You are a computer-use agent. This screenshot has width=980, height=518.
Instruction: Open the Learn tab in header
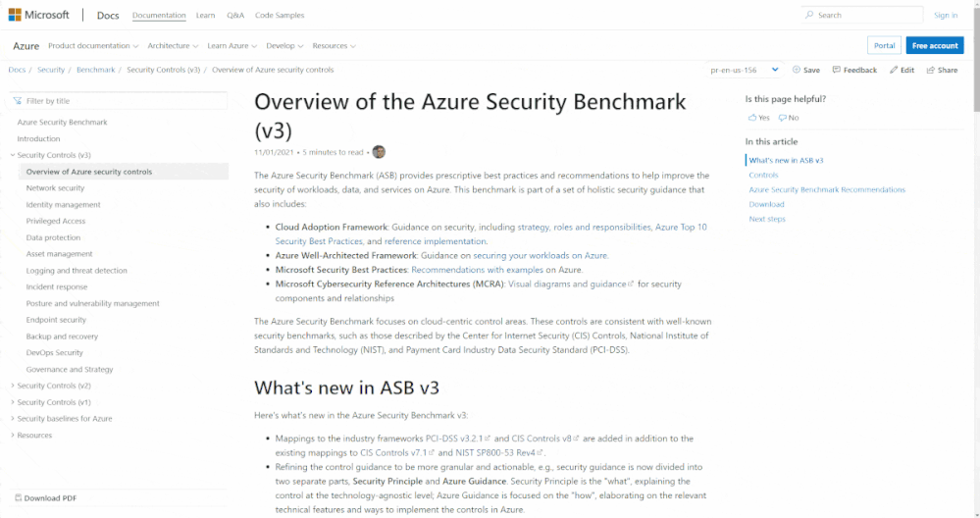click(x=205, y=15)
